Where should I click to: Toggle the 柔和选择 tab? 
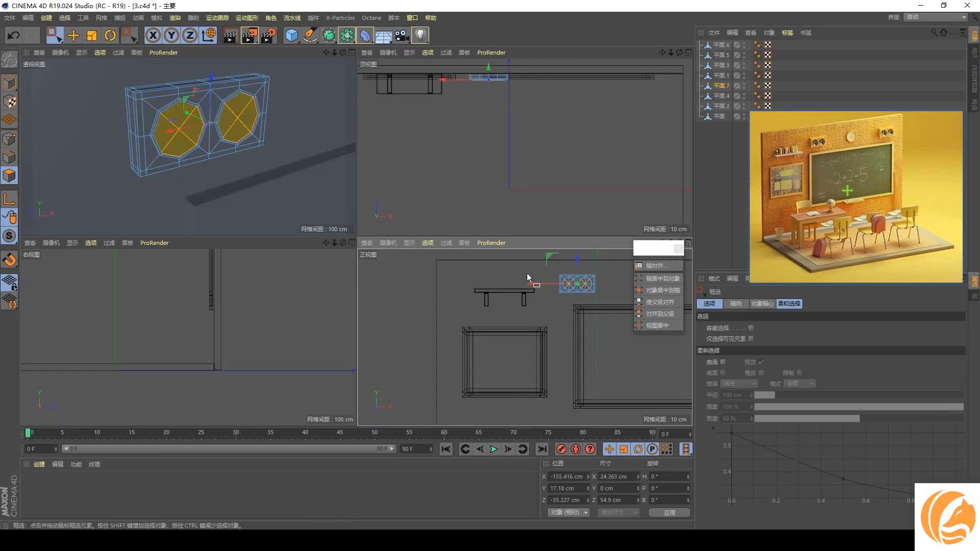(x=789, y=304)
